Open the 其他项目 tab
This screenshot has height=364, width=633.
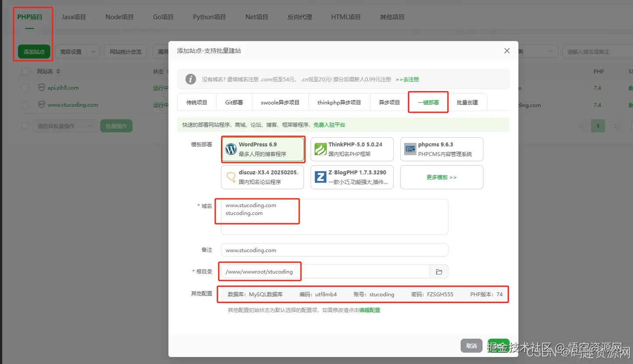click(392, 17)
